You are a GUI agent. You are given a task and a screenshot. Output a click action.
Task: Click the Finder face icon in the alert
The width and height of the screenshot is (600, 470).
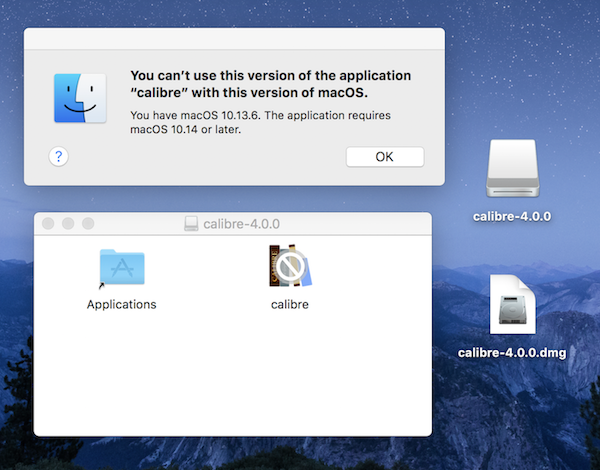pos(80,98)
